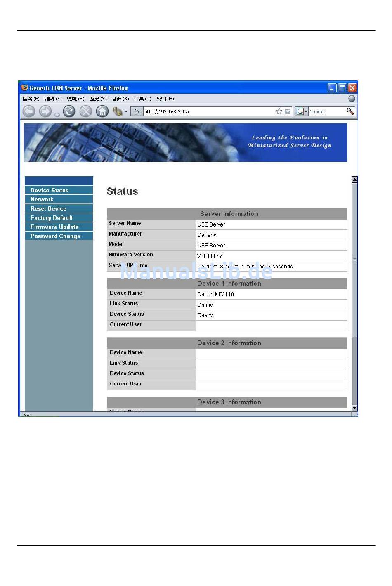
Task: Click the toolbar icon right of Home
Action: coord(117,111)
